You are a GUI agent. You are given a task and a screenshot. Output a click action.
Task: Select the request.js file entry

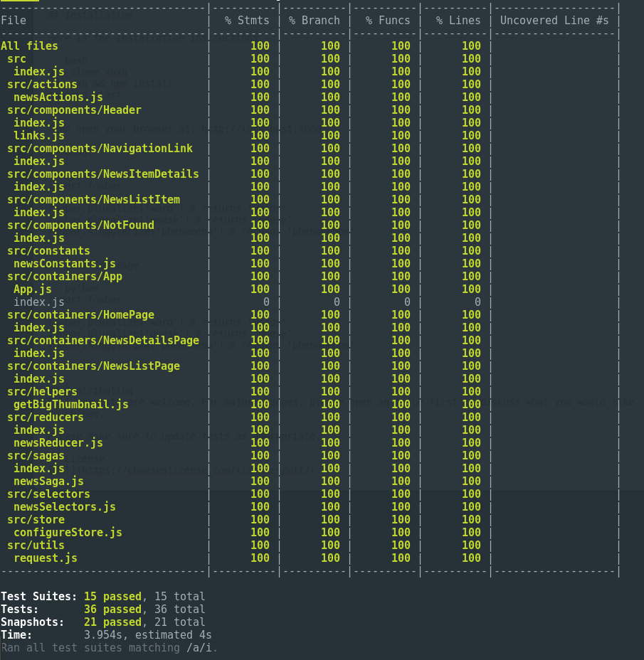click(45, 558)
